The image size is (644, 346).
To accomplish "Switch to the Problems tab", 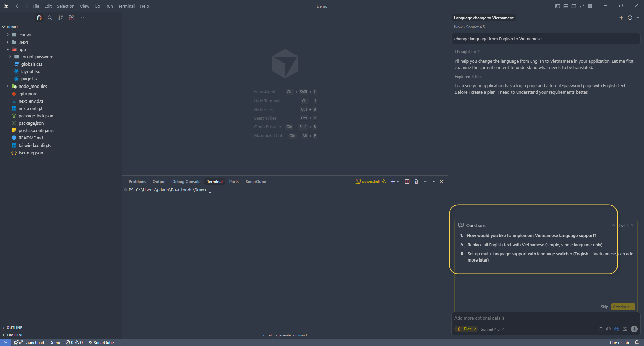I will pyautogui.click(x=137, y=181).
